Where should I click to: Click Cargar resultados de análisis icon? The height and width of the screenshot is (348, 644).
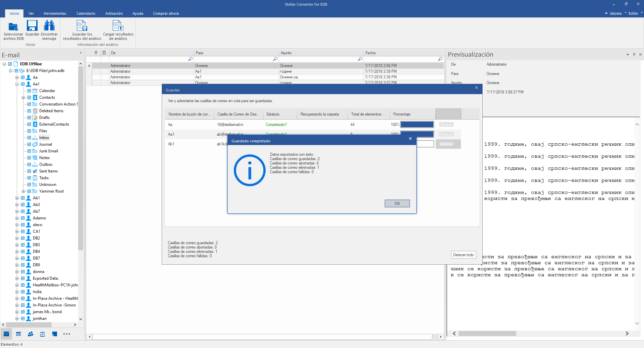coord(118,26)
